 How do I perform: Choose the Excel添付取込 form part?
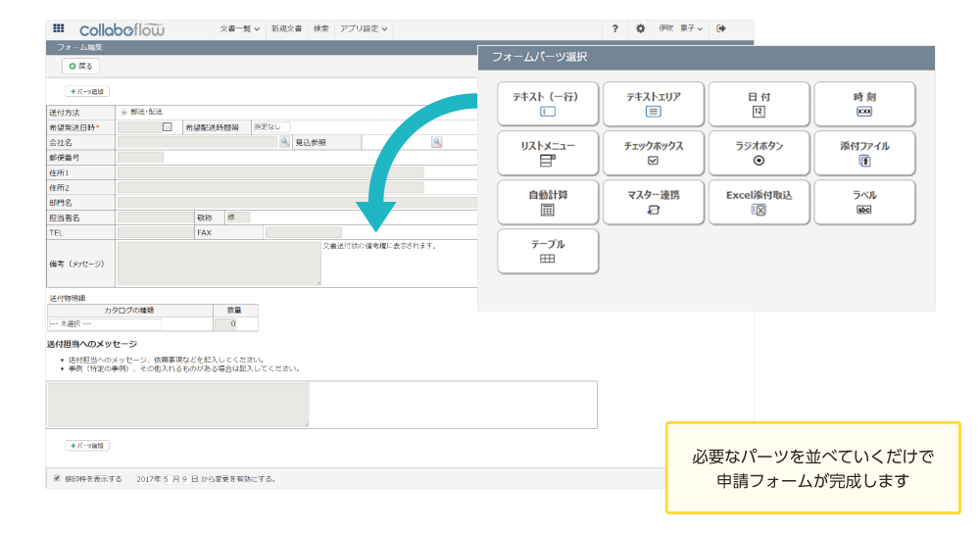tap(759, 202)
